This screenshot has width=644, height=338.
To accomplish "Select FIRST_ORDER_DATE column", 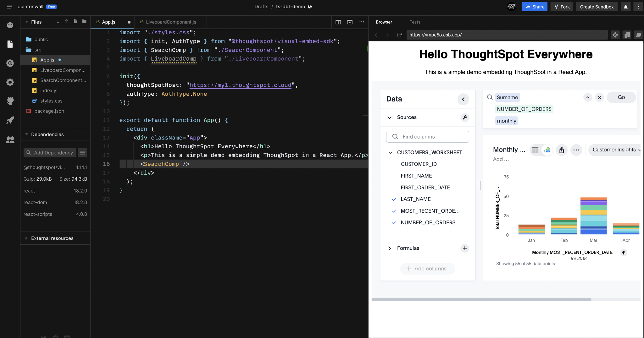I will (x=425, y=188).
